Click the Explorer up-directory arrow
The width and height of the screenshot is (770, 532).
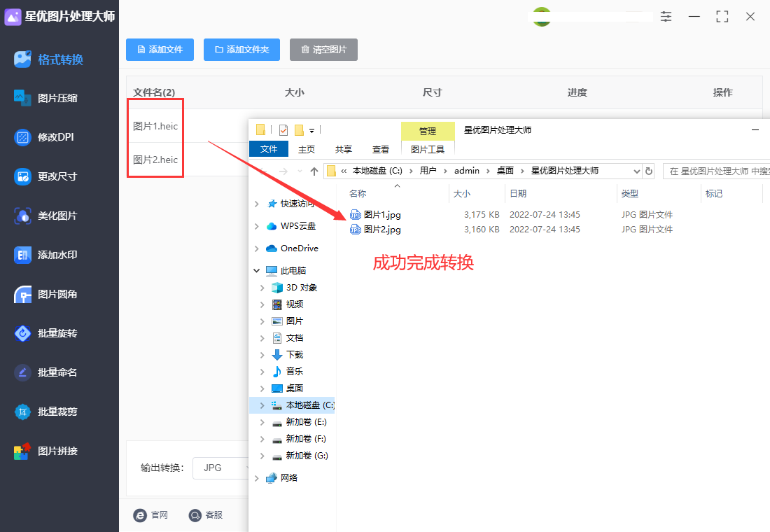click(x=314, y=171)
